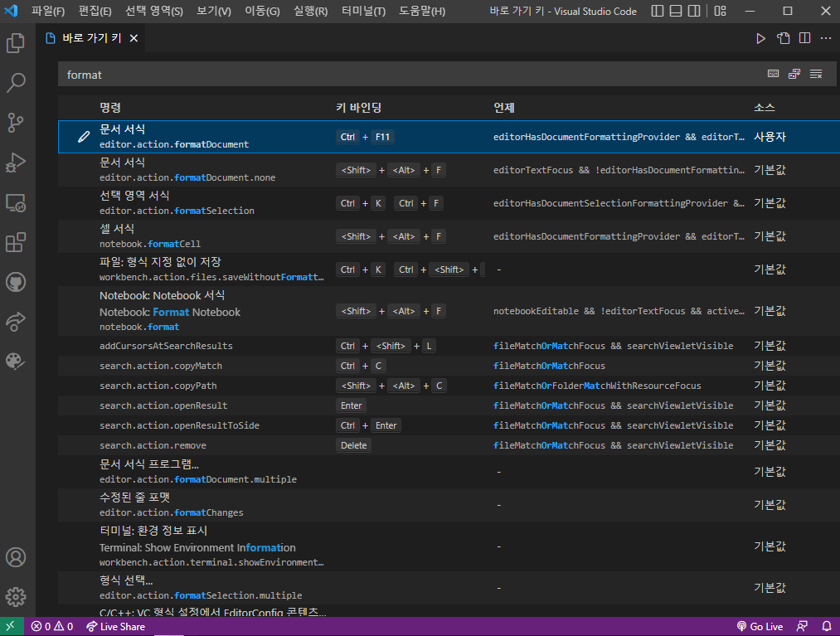This screenshot has width=840, height=636.
Task: Select the 문서 서식 프로그램... row
Action: click(x=449, y=472)
